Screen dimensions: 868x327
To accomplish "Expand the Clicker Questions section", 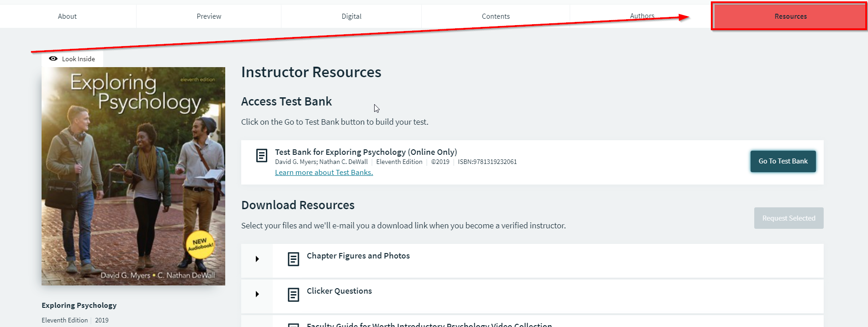I will [257, 294].
